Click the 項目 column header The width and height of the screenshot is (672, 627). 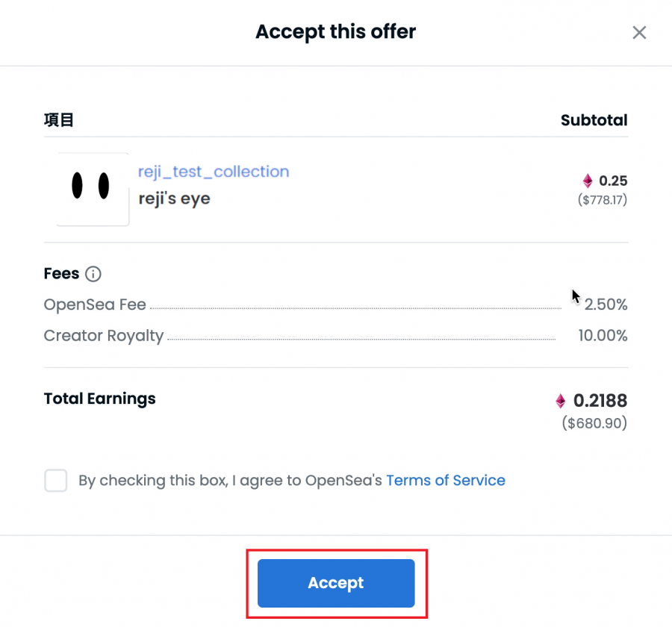pyautogui.click(x=59, y=120)
